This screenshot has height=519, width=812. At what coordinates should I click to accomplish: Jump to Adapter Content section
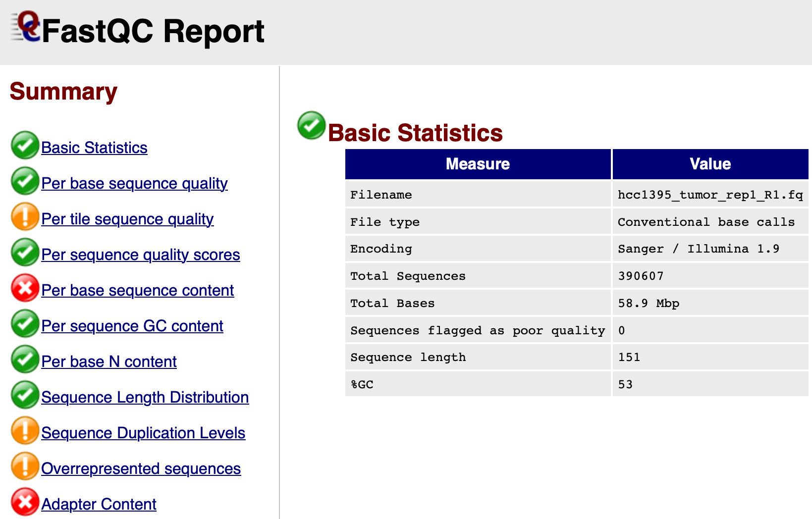(x=99, y=504)
